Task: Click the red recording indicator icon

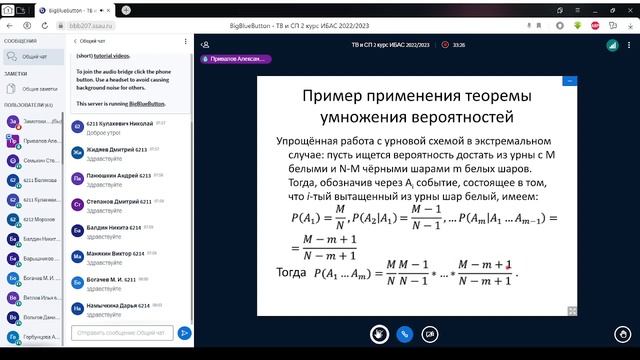Action: tap(445, 44)
